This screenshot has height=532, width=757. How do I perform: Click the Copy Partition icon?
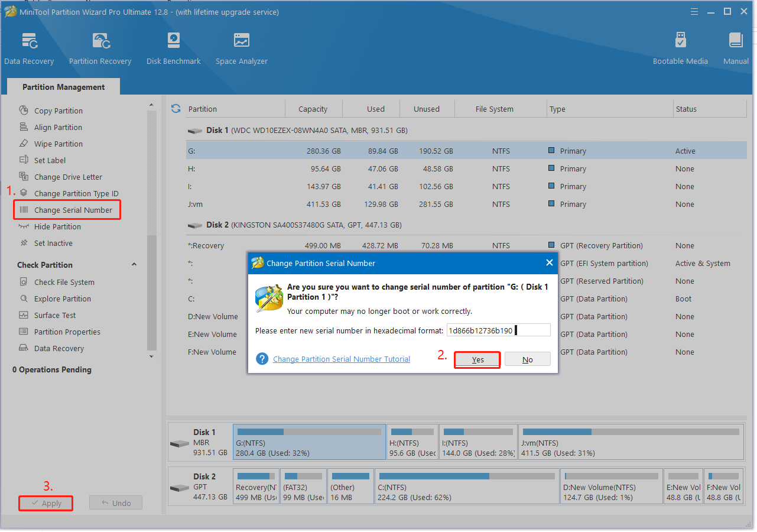(x=24, y=111)
